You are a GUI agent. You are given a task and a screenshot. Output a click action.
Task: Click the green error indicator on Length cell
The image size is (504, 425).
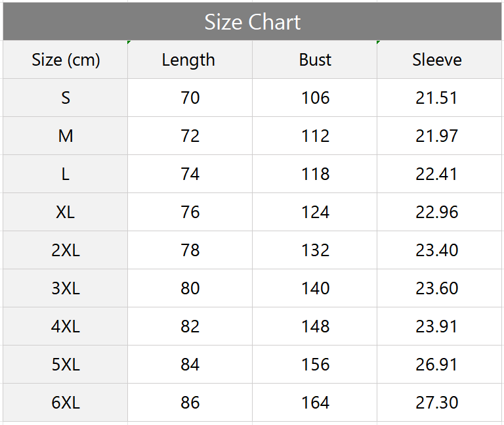pyautogui.click(x=129, y=42)
